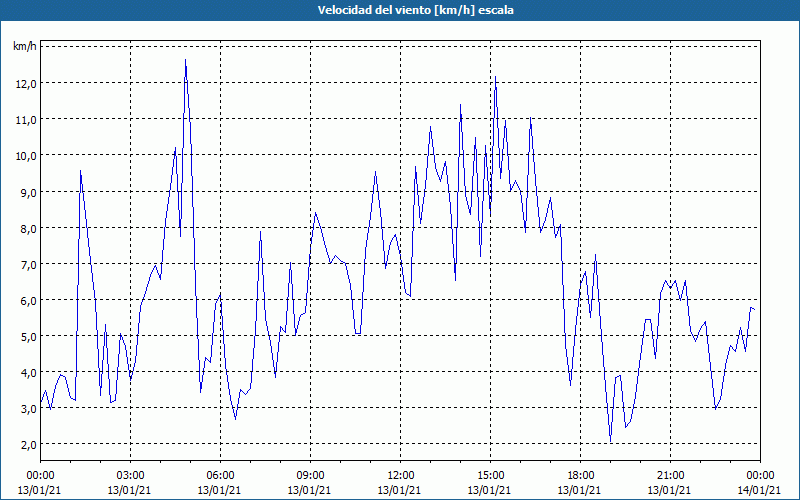Click the 7,0 y-axis value
Screen dimensions: 800x500
pyautogui.click(x=28, y=265)
